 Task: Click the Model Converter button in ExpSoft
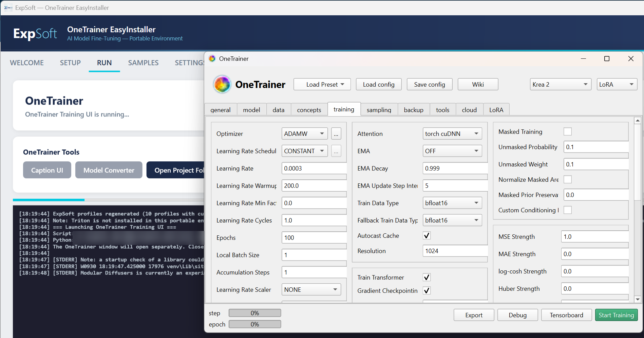pos(109,170)
